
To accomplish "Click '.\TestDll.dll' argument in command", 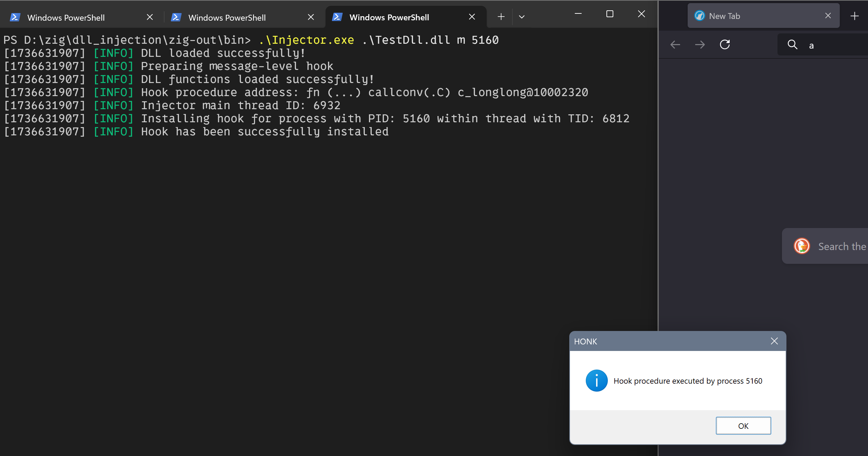I will pos(406,40).
